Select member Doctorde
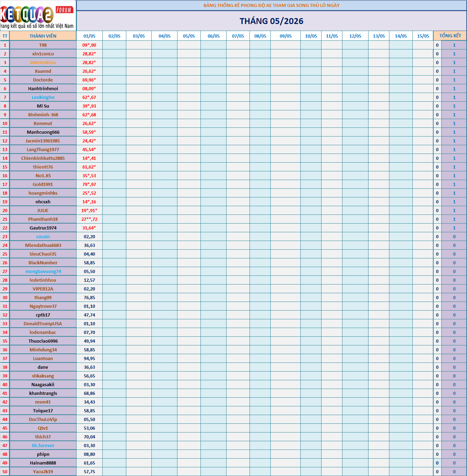The width and height of the screenshot is (467, 476). click(x=43, y=80)
